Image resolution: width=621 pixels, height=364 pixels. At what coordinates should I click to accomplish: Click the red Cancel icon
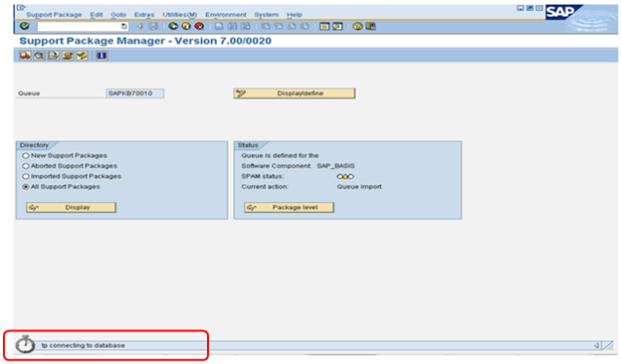coord(199,26)
